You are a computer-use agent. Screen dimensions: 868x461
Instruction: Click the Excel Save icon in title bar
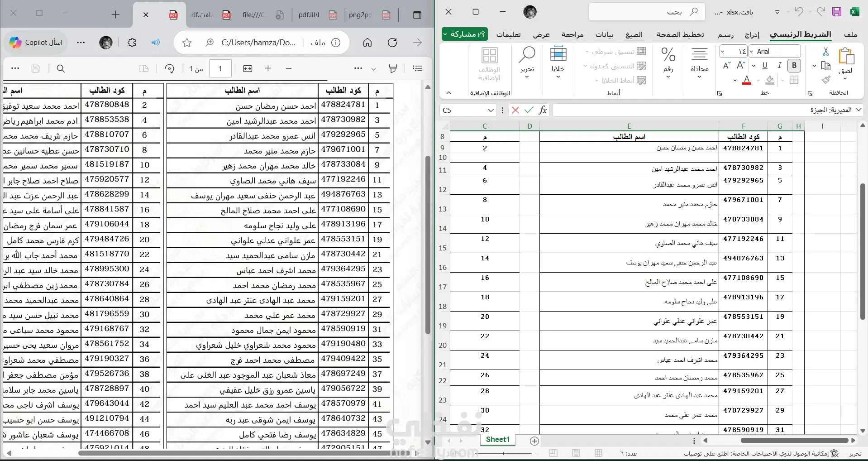[837, 12]
